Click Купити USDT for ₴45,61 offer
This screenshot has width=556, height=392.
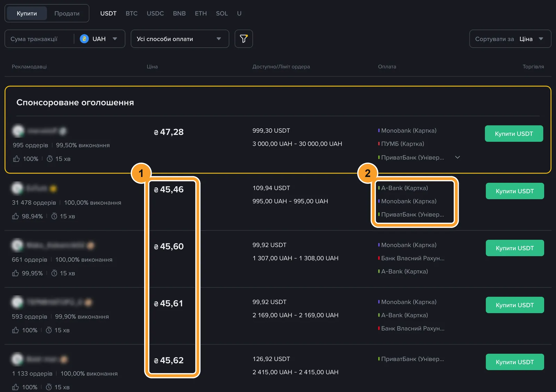coord(515,305)
